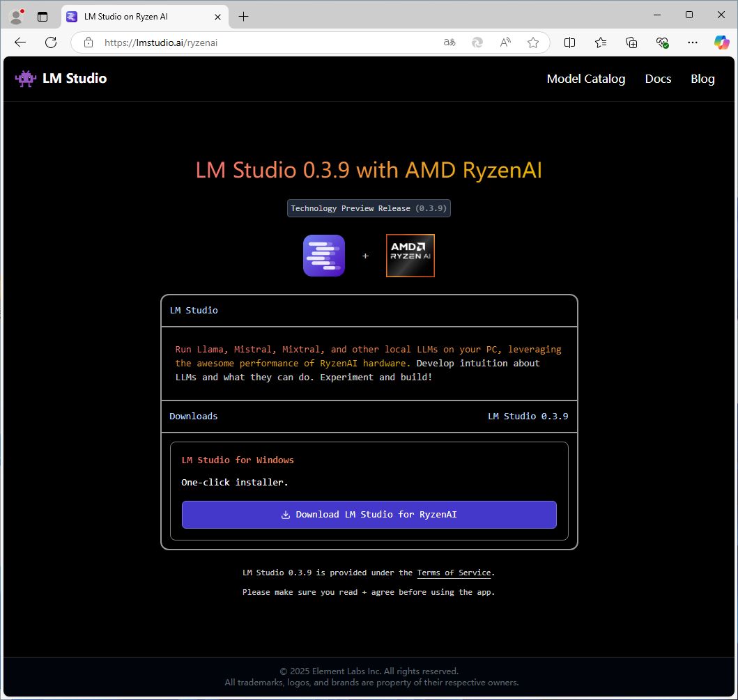This screenshot has height=700, width=738.
Task: Maximize the browser window
Action: point(689,15)
